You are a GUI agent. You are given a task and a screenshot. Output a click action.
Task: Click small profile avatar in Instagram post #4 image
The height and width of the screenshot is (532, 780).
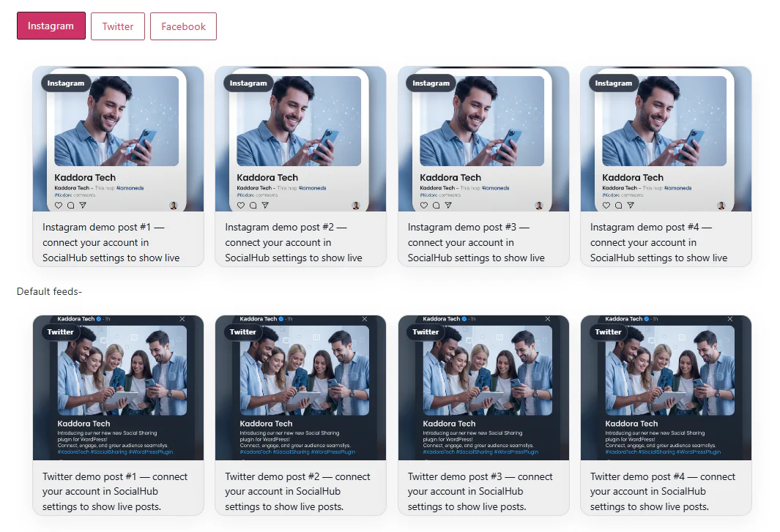point(721,206)
